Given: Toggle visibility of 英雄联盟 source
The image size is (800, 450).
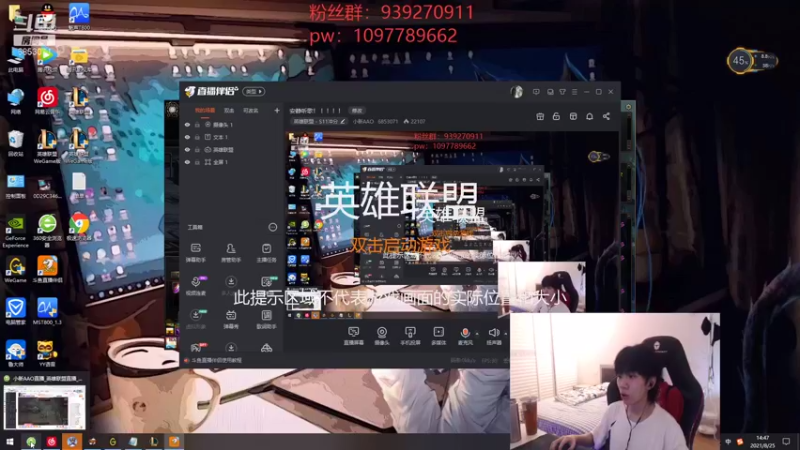Looking at the screenshot, I should click(187, 149).
